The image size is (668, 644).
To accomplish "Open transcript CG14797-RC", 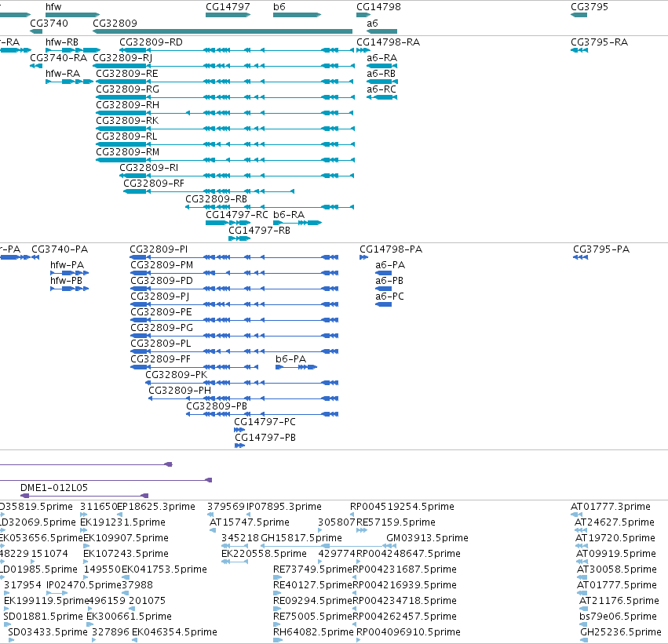I will pyautogui.click(x=237, y=215).
